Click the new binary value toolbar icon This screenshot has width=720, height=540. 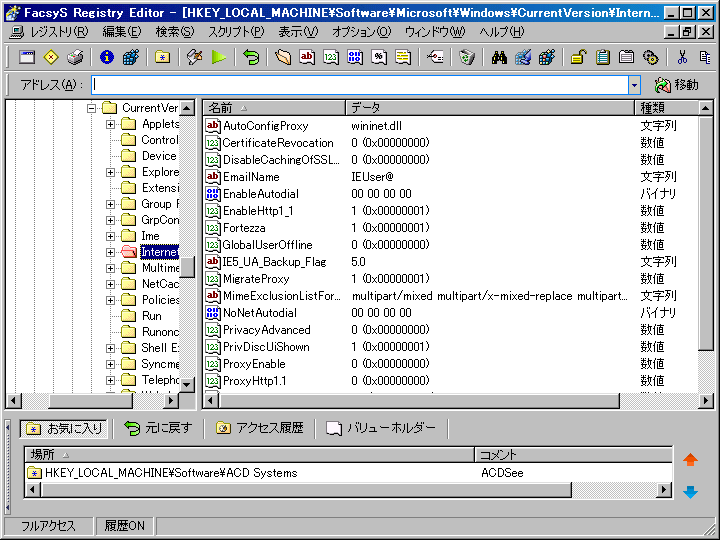click(354, 57)
